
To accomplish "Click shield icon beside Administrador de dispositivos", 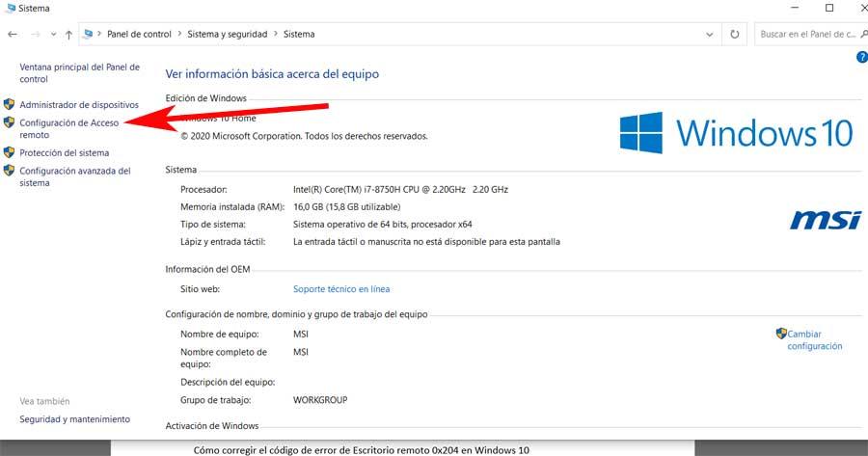I will 9,104.
